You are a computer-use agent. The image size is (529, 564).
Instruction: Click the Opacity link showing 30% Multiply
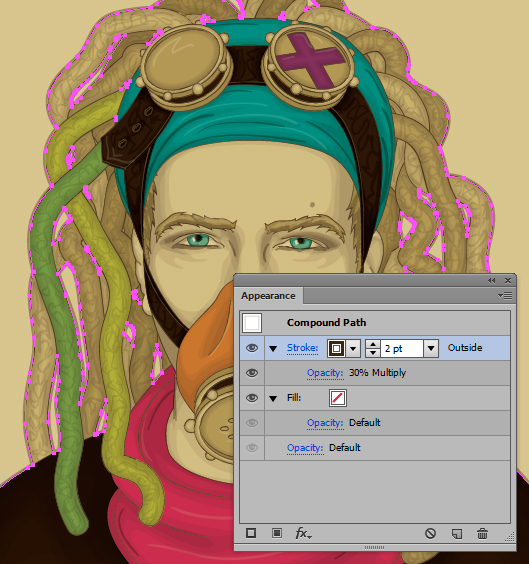325,373
